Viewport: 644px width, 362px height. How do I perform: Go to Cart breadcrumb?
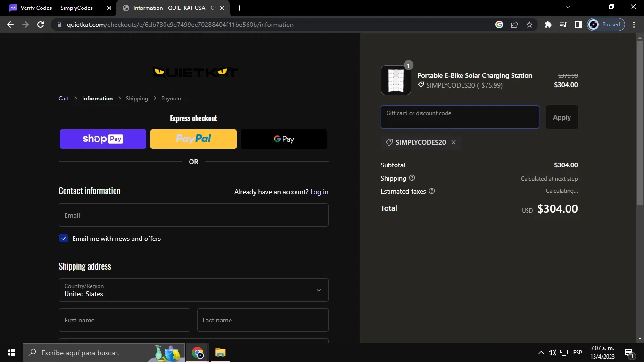click(x=64, y=99)
